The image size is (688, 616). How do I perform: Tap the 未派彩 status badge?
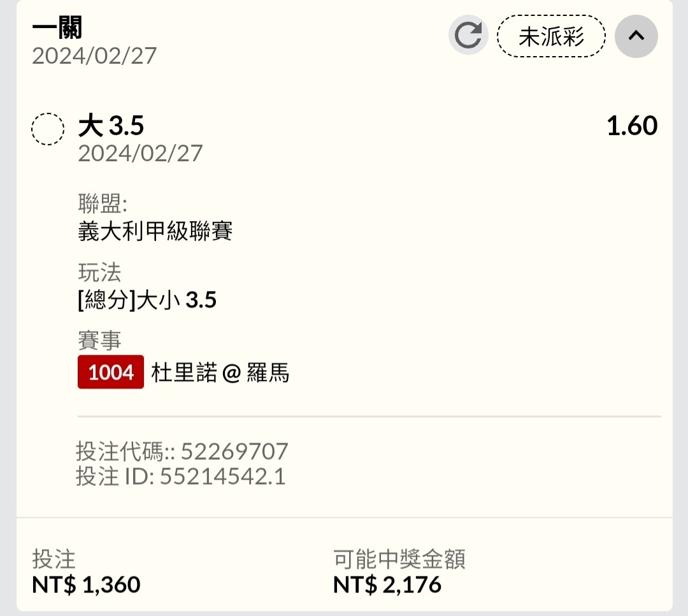pyautogui.click(x=551, y=36)
